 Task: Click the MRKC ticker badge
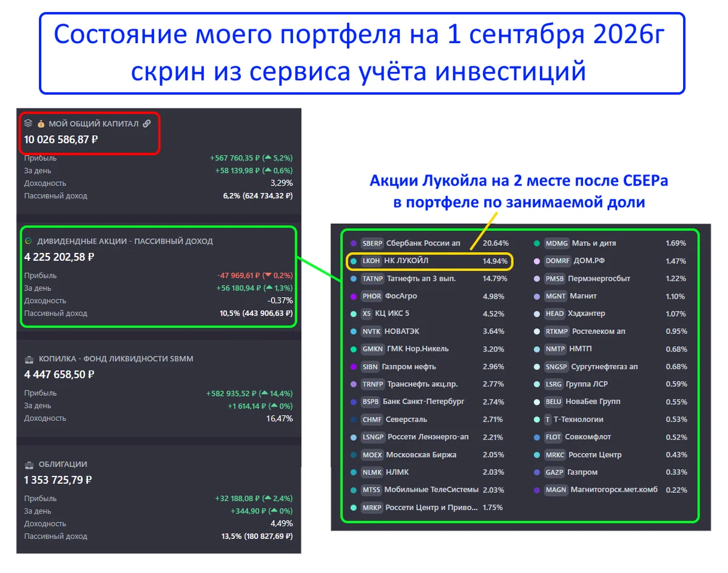point(555,454)
